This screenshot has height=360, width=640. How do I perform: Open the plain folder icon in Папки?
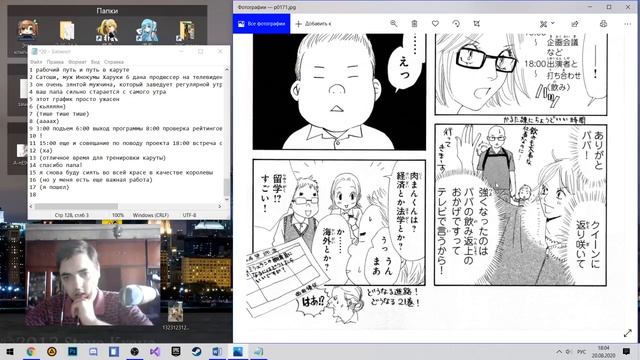click(67, 31)
